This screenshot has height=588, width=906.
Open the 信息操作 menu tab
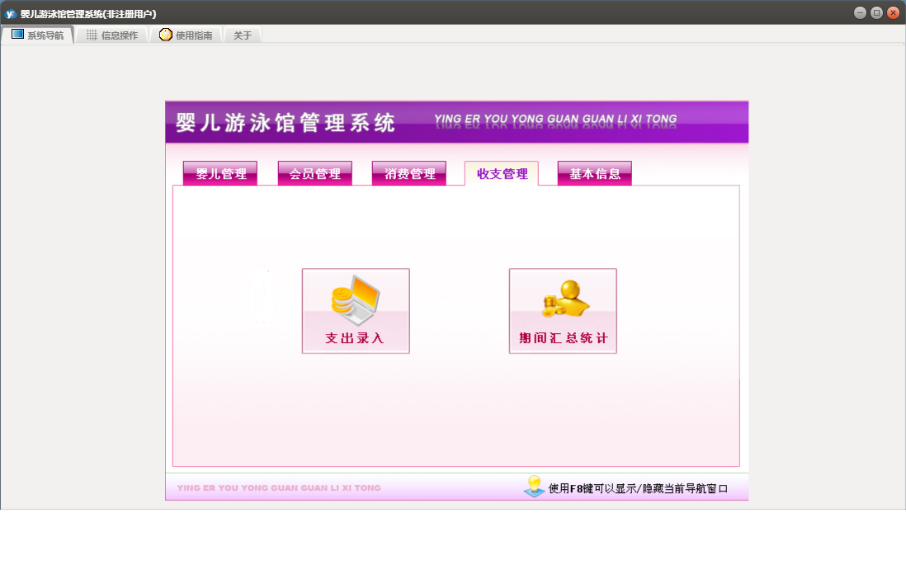[x=112, y=35]
